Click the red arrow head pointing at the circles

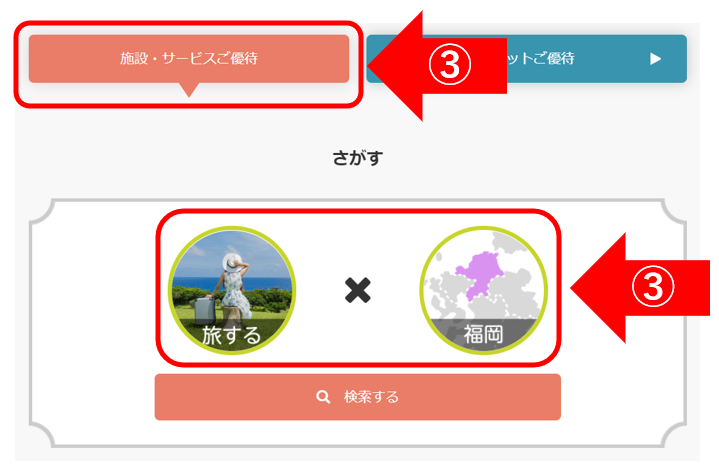click(599, 288)
